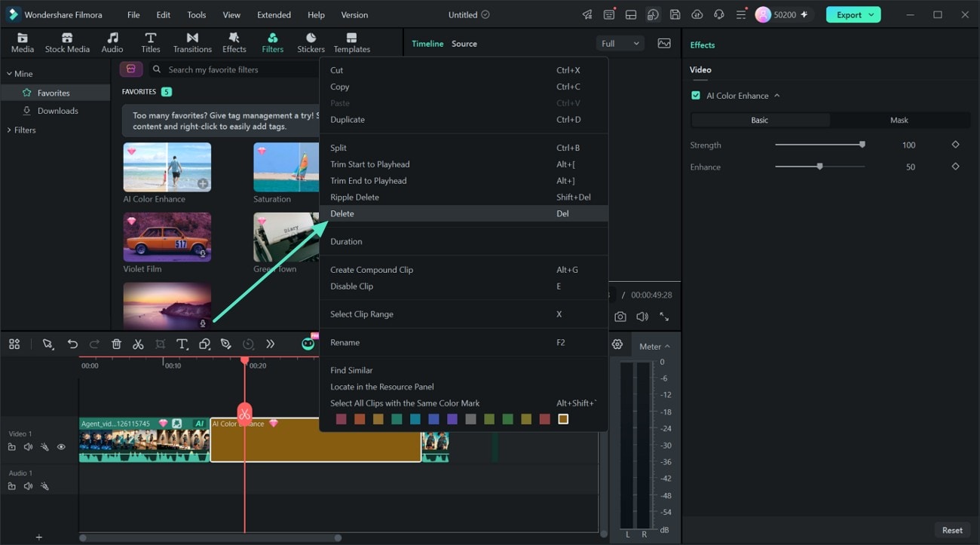Click the Strength keyframe diamond icon
Viewport: 980px width, 545px height.
click(955, 145)
